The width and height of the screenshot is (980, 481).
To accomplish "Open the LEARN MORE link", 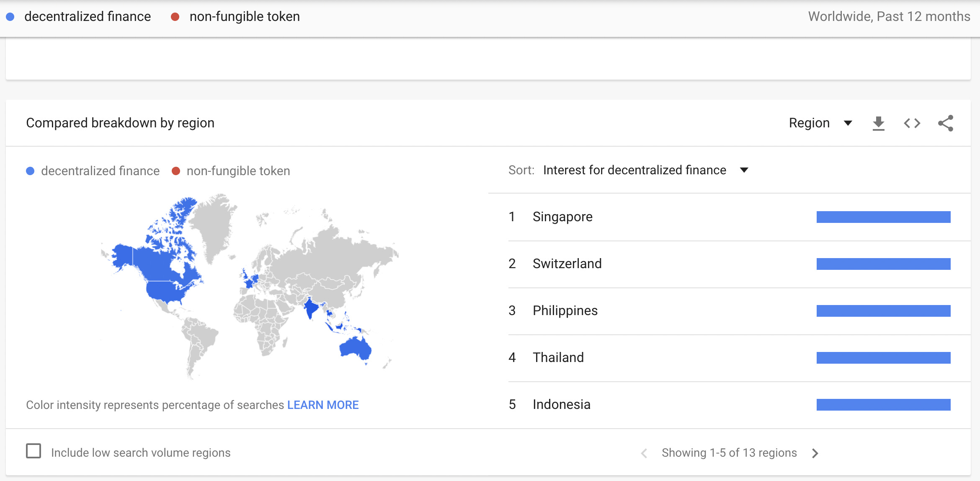I will tap(322, 405).
